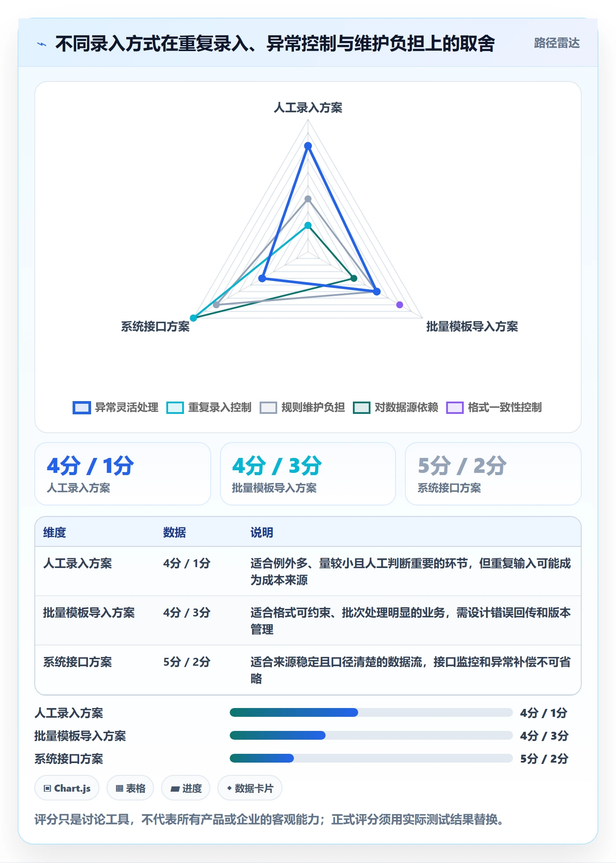Click the teal point at the 系统接口方案 corner
This screenshot has width=616, height=863.
tap(193, 318)
